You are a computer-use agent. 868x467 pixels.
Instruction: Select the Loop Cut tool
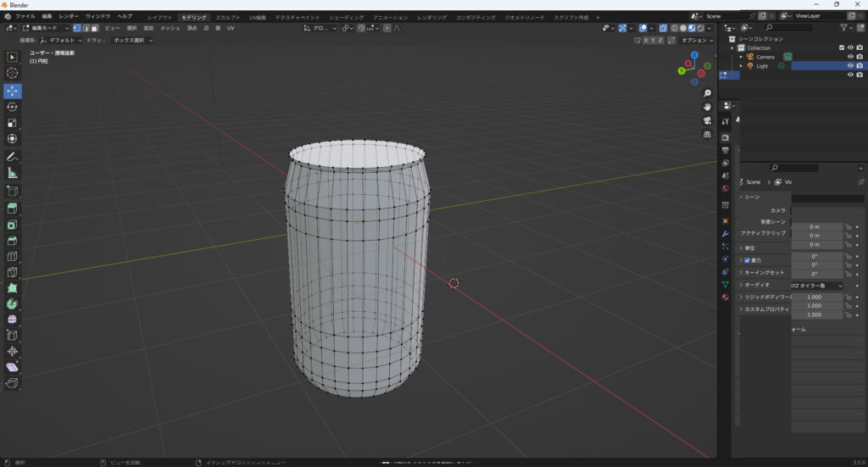click(12, 256)
